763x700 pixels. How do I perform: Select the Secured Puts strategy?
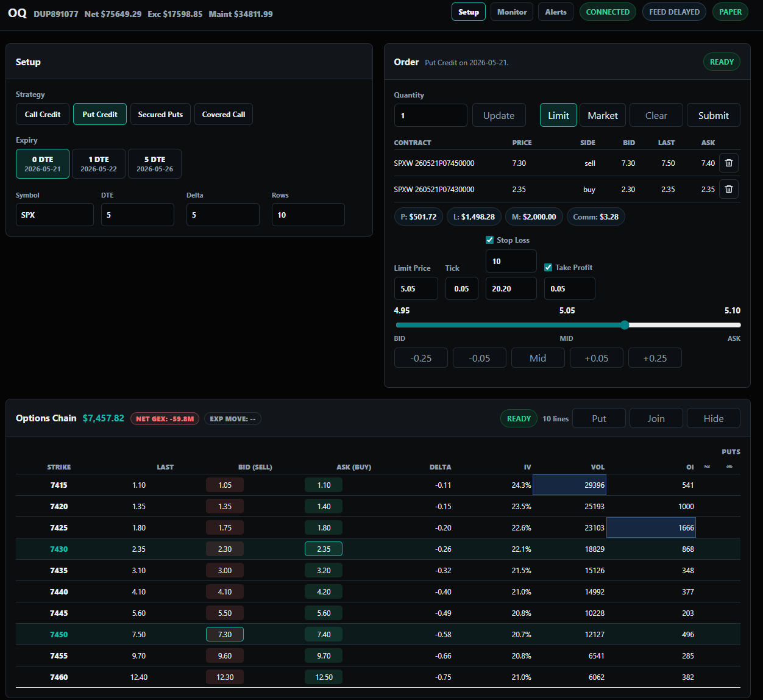coord(160,114)
